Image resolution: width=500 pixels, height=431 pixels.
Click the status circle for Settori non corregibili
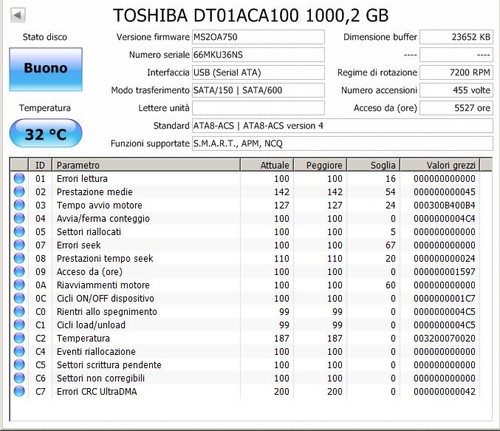tap(19, 378)
